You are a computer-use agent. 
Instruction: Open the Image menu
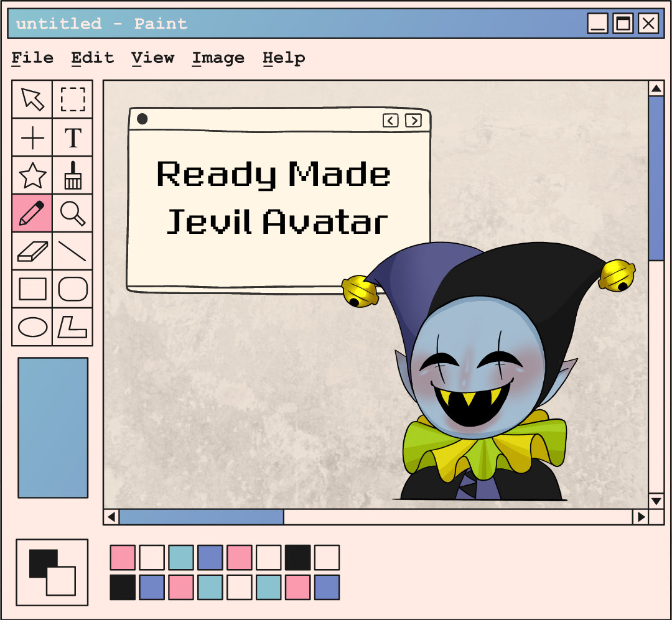pyautogui.click(x=218, y=57)
